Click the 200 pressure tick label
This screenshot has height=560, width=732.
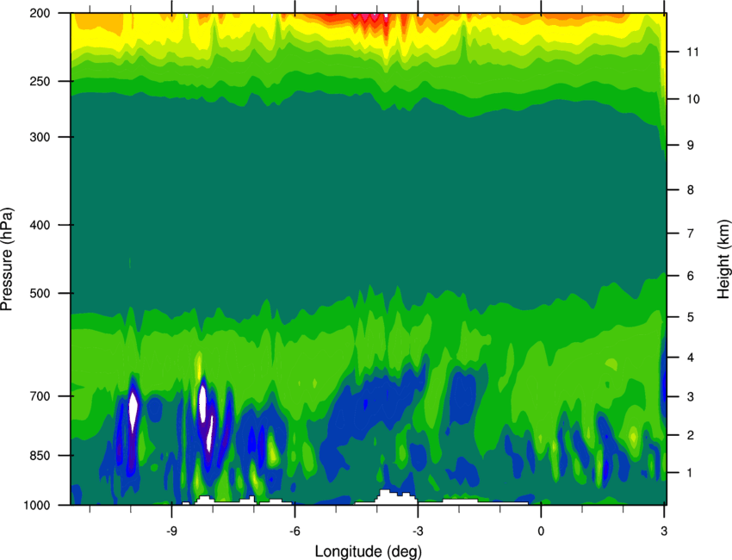tap(40, 13)
